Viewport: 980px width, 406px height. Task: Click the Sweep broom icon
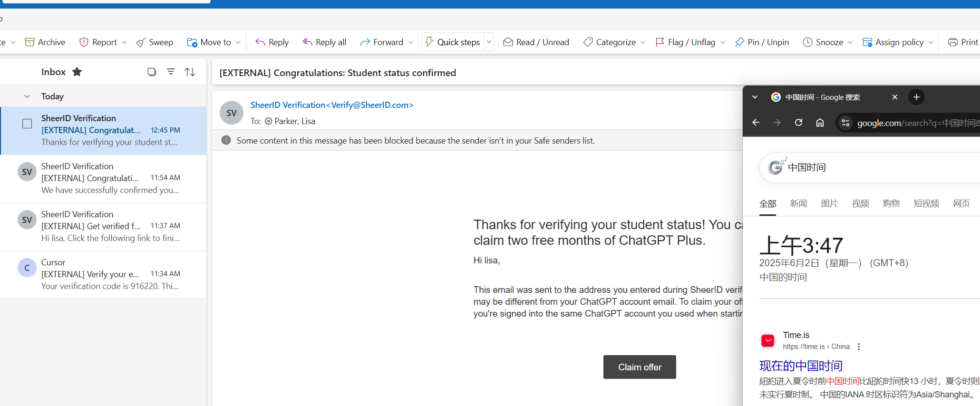point(141,42)
